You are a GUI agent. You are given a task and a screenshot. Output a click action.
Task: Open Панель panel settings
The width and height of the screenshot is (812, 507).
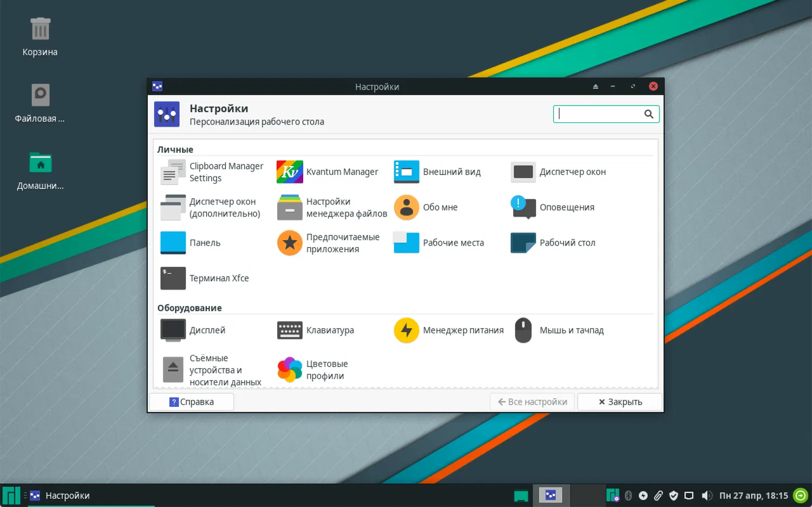(x=191, y=243)
